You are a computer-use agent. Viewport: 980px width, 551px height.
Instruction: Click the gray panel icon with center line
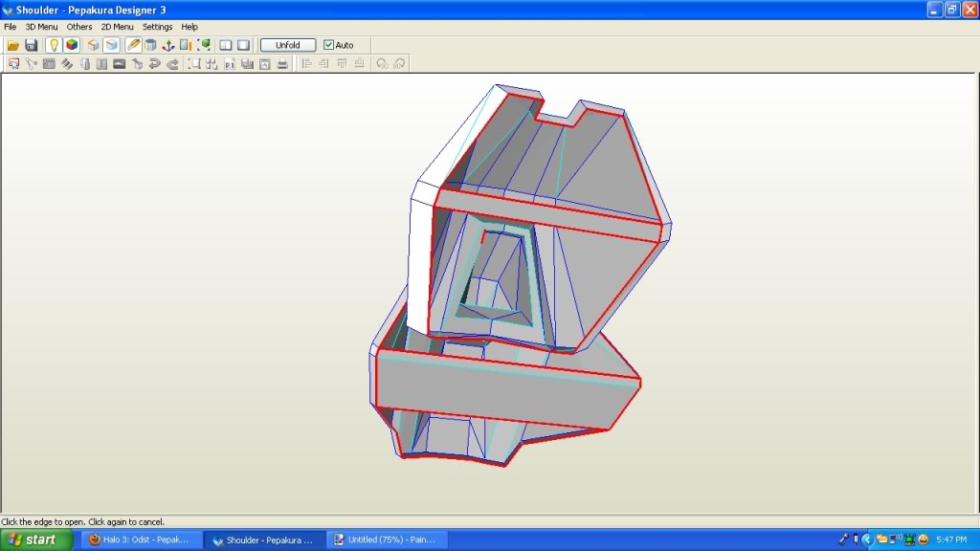(x=101, y=64)
